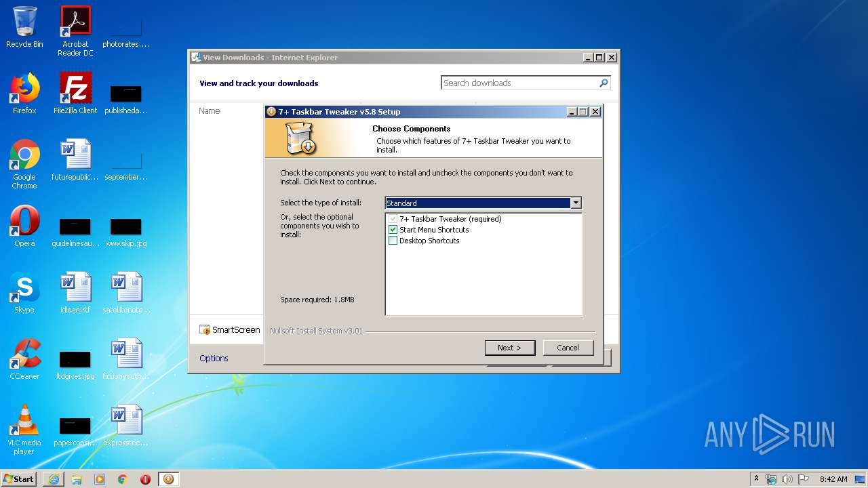Open idlead.rtf document
The image size is (868, 488).
coord(75,293)
